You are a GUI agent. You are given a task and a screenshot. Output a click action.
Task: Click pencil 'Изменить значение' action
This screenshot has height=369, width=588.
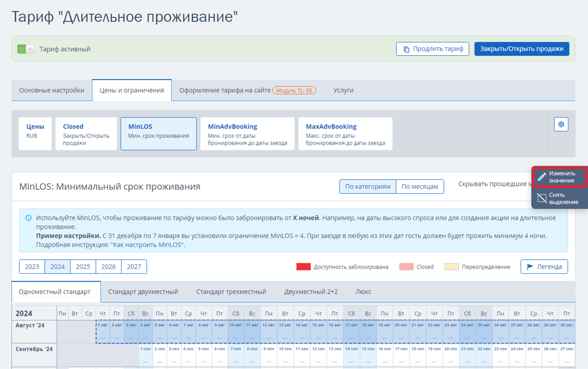pyautogui.click(x=560, y=177)
